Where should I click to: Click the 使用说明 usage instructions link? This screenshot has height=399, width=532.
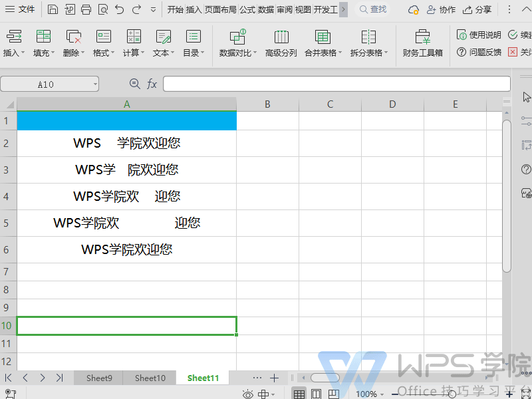[x=479, y=35]
